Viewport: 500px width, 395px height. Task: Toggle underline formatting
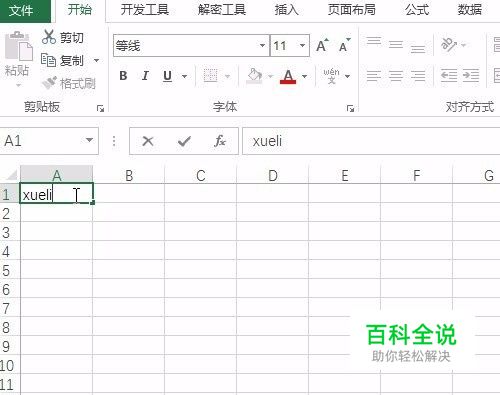[x=167, y=76]
